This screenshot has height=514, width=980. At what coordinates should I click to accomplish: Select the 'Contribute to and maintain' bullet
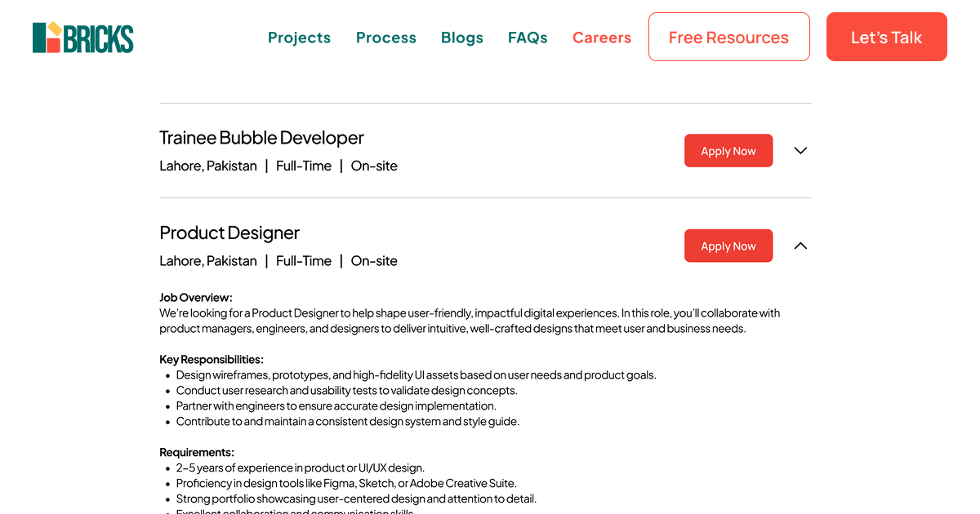point(348,422)
